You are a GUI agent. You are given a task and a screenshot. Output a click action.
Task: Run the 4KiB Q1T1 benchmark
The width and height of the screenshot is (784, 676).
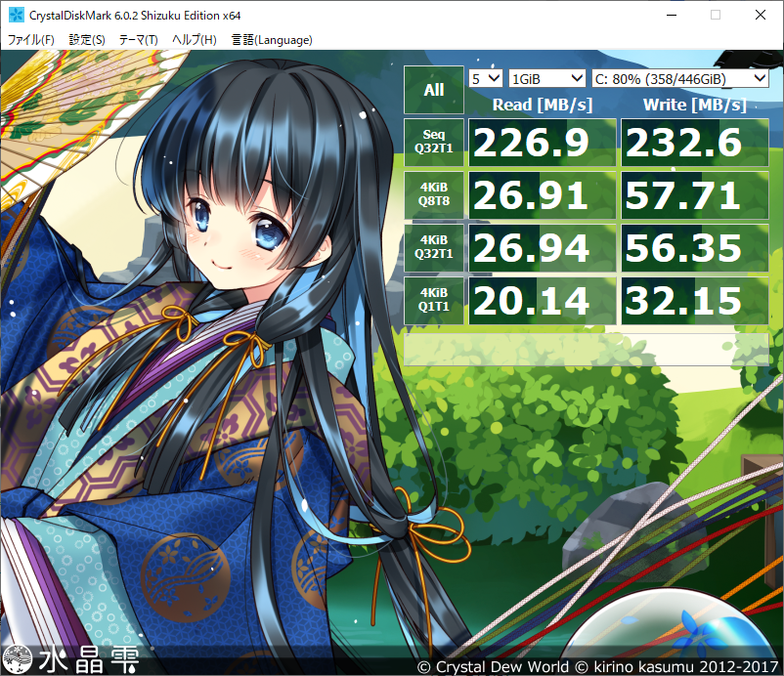point(433,301)
